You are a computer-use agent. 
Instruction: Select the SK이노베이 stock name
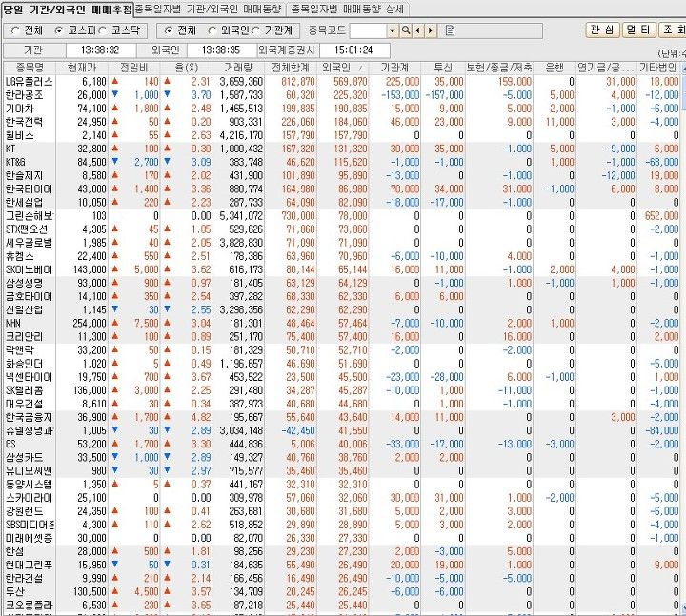point(29,269)
